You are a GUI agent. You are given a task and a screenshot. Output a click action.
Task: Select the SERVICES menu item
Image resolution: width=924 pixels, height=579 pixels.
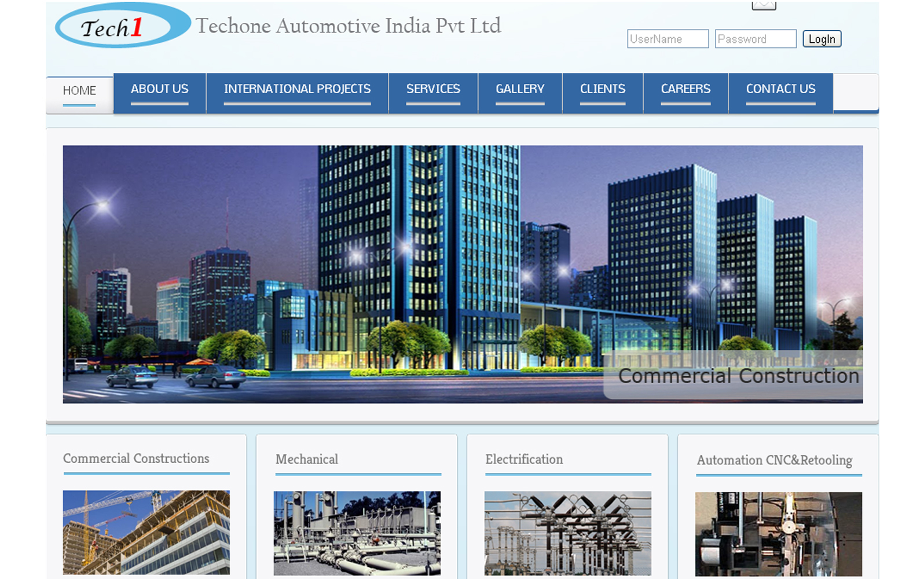coord(433,93)
